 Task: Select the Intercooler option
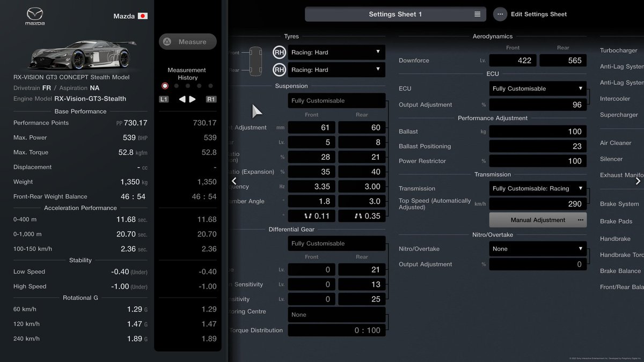pos(615,99)
